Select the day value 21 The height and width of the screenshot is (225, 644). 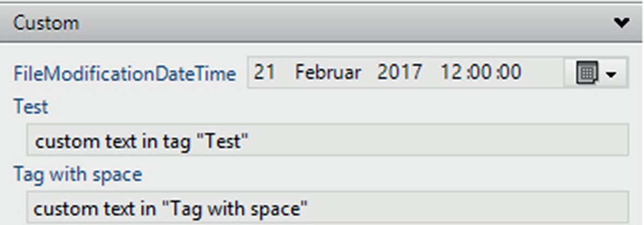click(x=264, y=72)
